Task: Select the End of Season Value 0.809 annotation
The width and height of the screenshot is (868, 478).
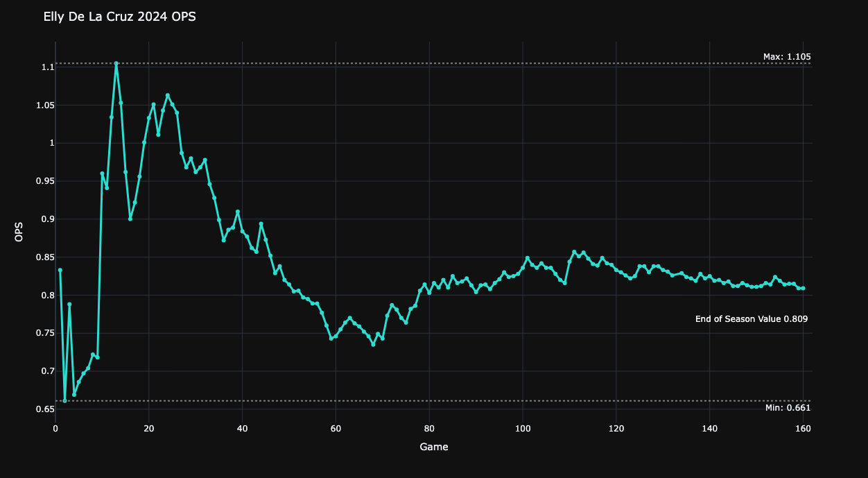Action: click(751, 319)
